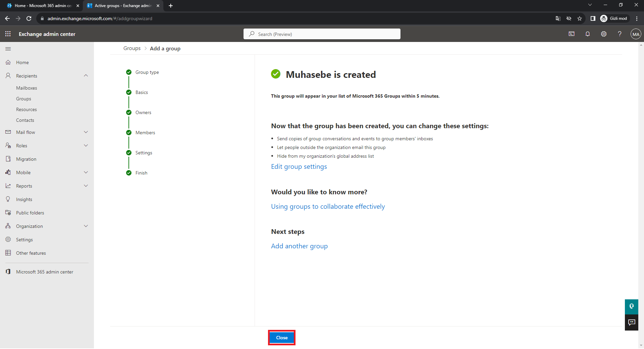Open the settings gear in header

(603, 34)
